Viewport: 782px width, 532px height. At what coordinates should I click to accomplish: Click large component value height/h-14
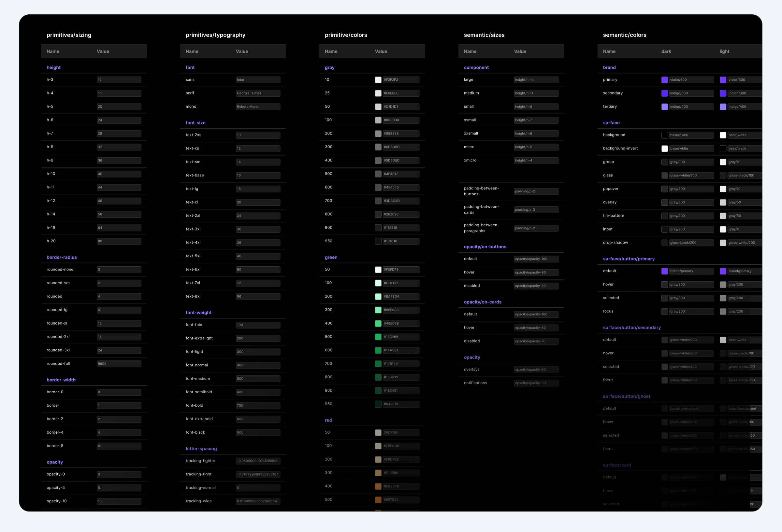coord(536,80)
